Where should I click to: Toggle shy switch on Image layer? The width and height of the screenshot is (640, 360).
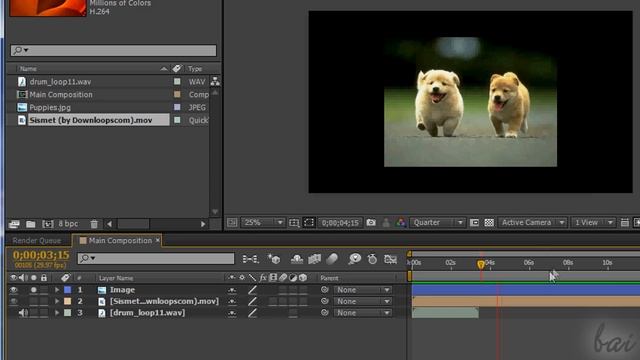click(x=232, y=290)
